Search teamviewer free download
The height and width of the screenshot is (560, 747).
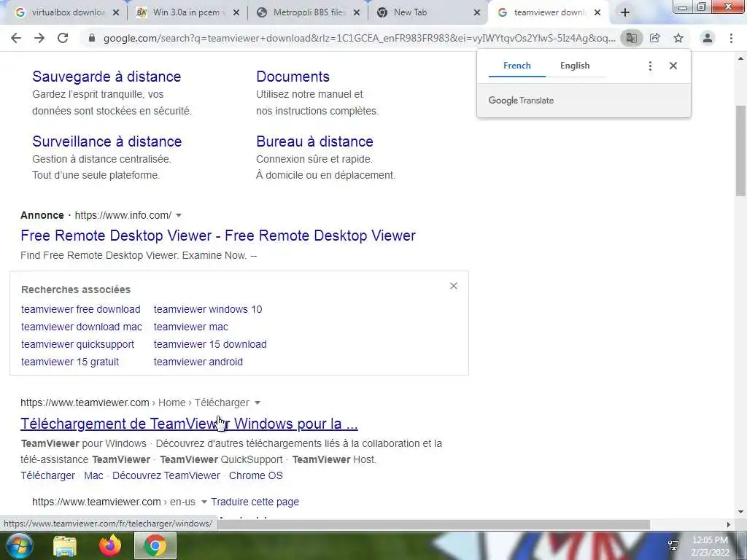click(80, 309)
